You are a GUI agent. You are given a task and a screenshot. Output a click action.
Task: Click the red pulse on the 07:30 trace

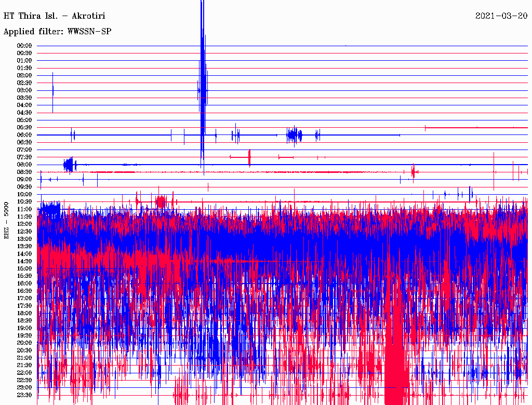tap(249, 157)
